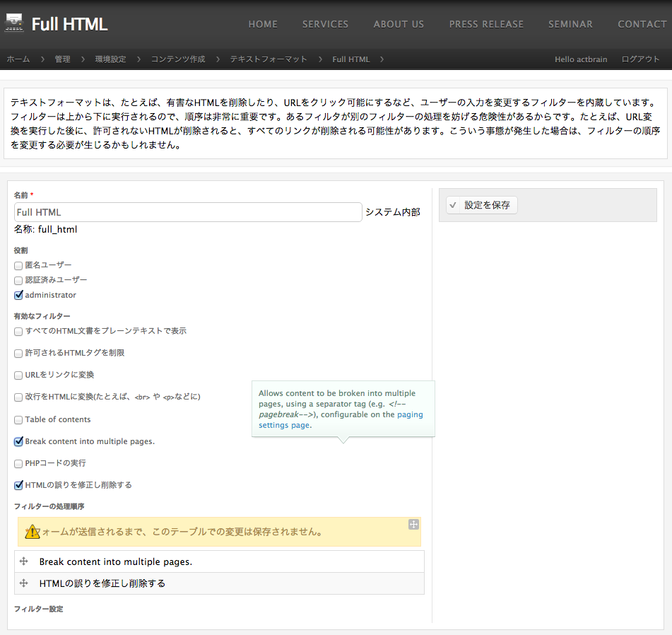Click the checkmark icon on 設定を保存 button
The image size is (672, 635).
pos(453,205)
